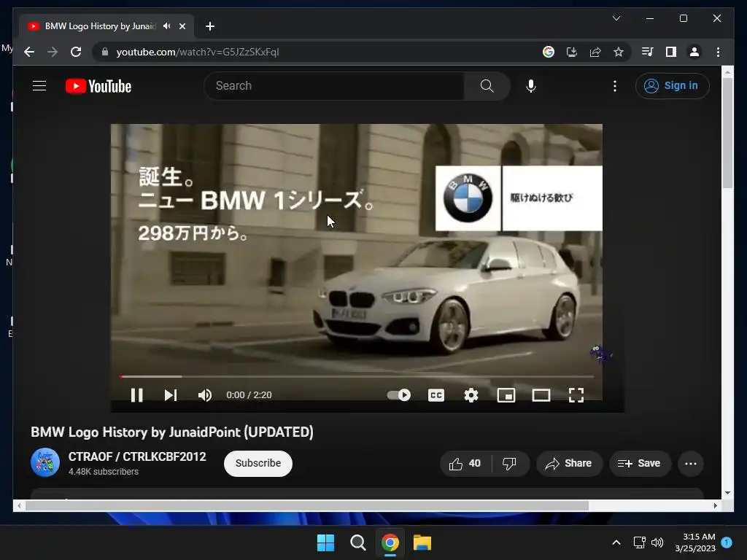Open the clock showing 3:15 AM
Screen dimensions: 747x560
pos(695,542)
